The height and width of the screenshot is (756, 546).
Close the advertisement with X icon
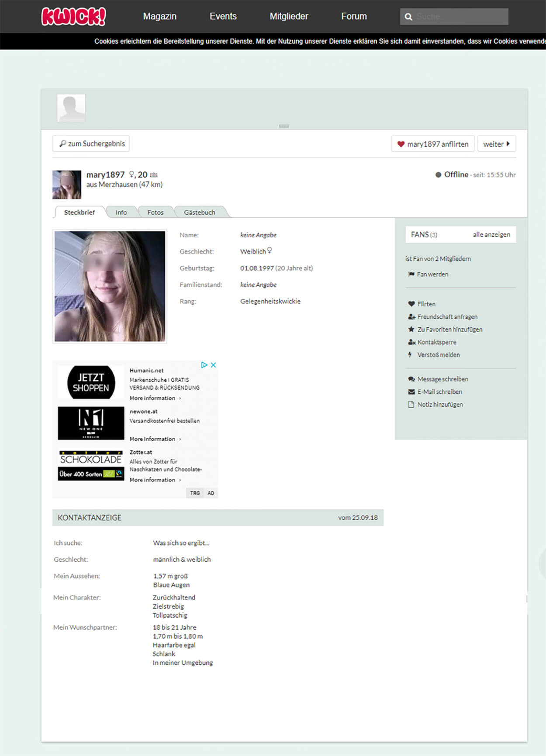(x=214, y=365)
